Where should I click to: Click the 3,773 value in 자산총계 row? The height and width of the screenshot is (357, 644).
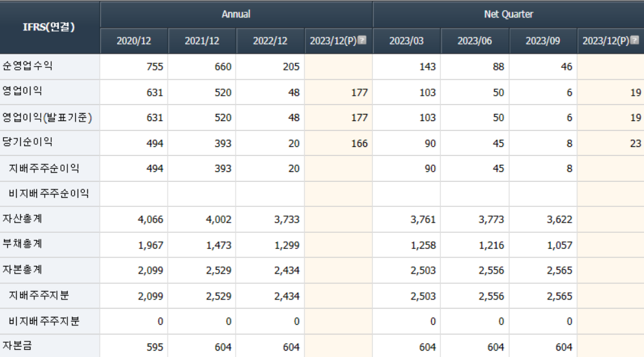click(491, 220)
